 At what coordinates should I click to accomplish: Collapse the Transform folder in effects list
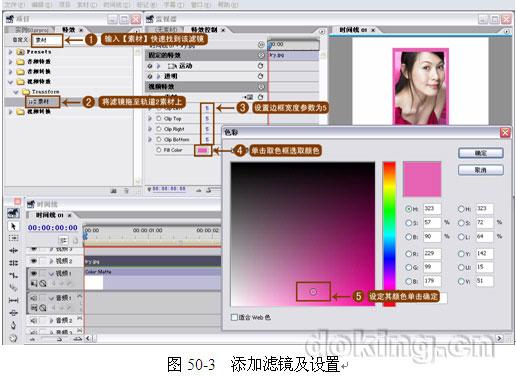click(16, 92)
